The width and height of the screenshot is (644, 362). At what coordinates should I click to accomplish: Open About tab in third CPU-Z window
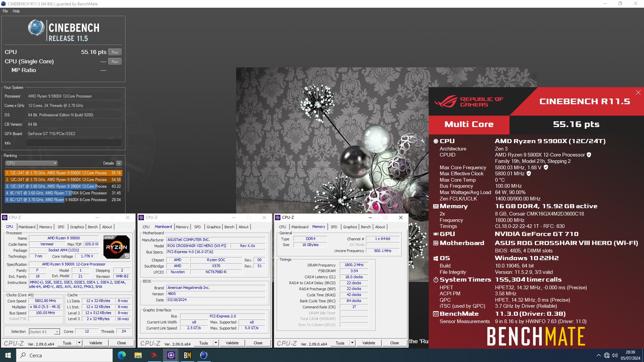tap(380, 227)
